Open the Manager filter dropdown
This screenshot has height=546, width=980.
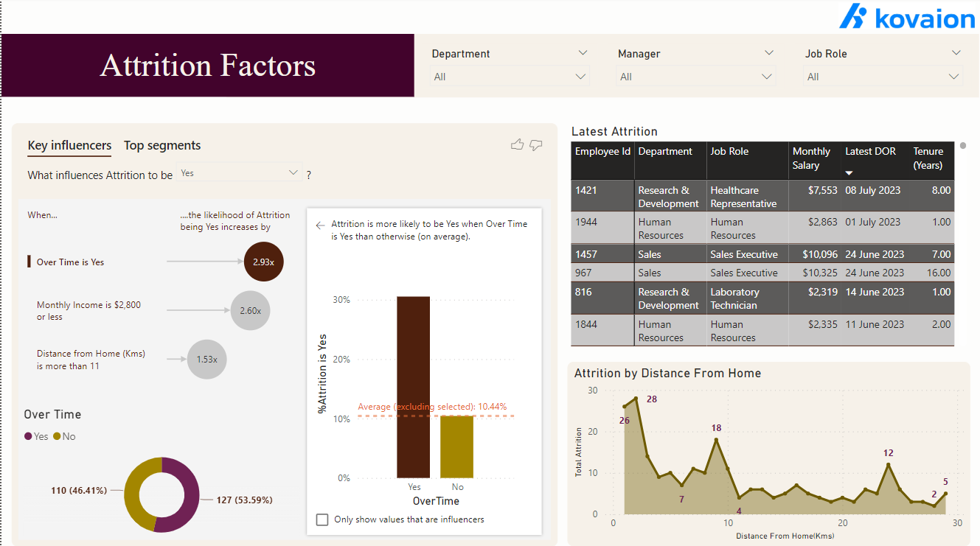pos(768,76)
